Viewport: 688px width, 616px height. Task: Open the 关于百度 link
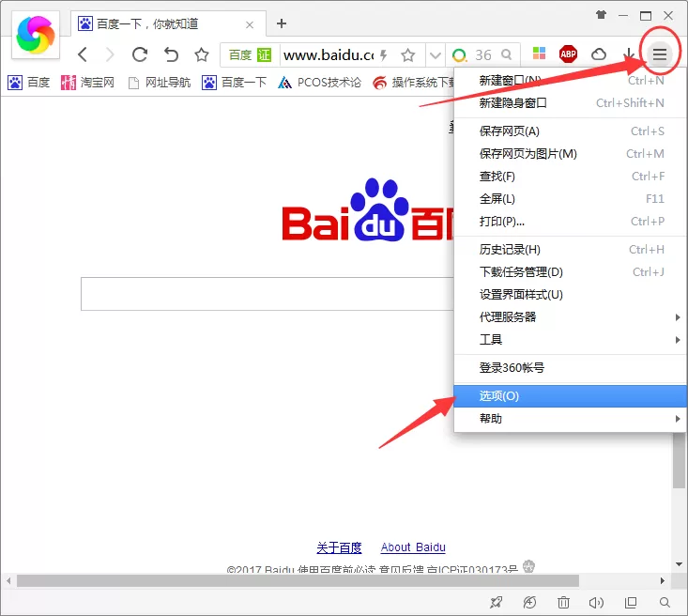339,547
